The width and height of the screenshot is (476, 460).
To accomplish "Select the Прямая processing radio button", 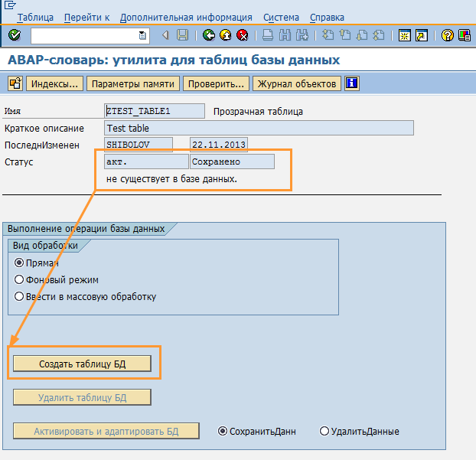I will click(20, 263).
